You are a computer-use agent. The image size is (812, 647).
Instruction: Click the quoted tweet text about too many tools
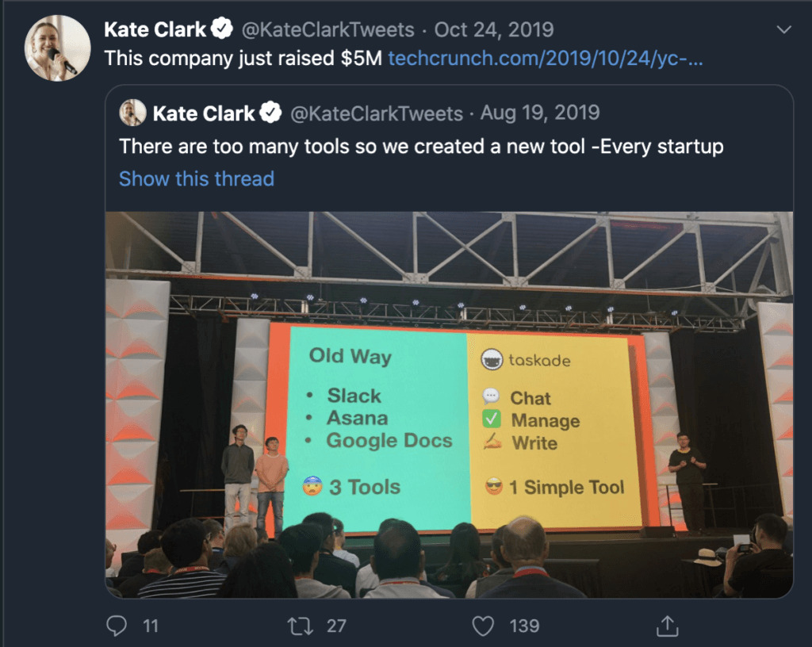(420, 146)
